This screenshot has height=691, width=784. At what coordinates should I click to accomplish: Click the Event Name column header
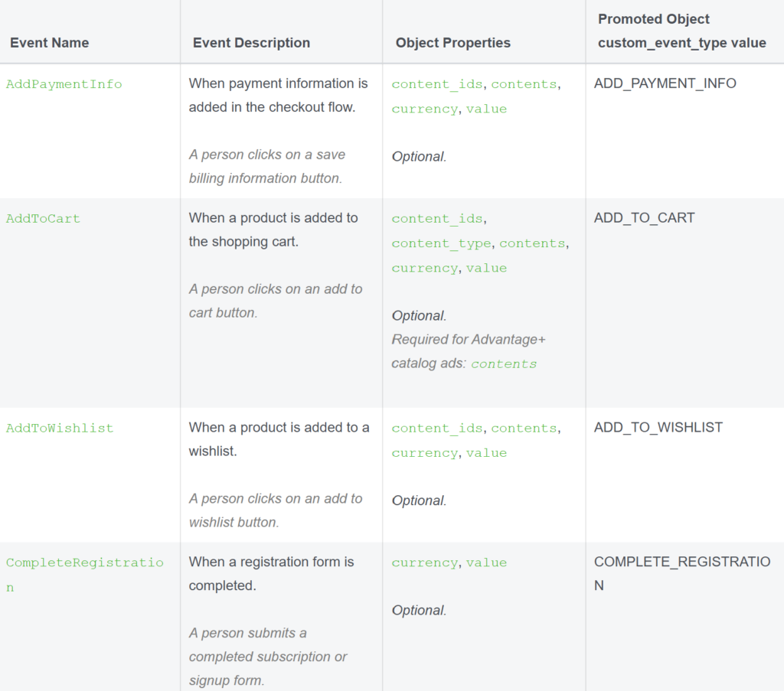click(x=50, y=43)
